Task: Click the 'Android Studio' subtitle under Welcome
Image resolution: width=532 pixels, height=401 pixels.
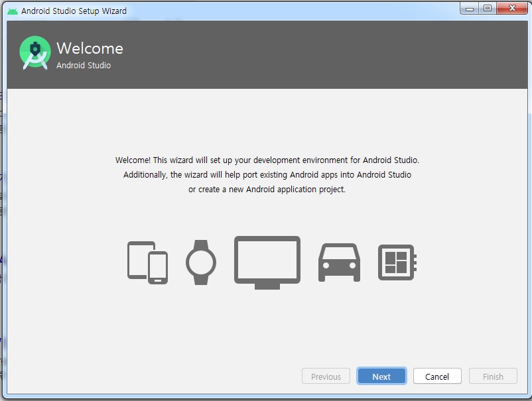Action: coord(84,65)
